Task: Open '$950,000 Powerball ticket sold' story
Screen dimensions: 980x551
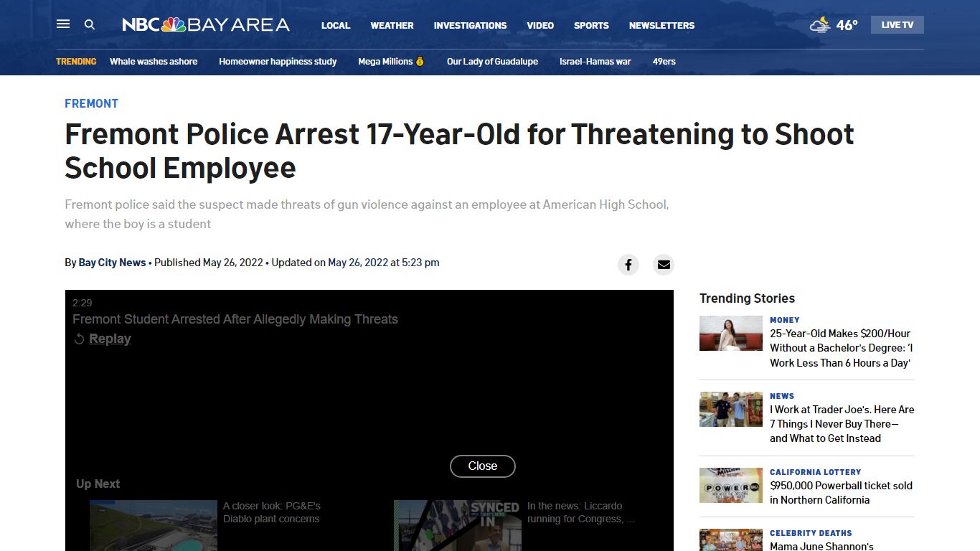Action: (841, 493)
